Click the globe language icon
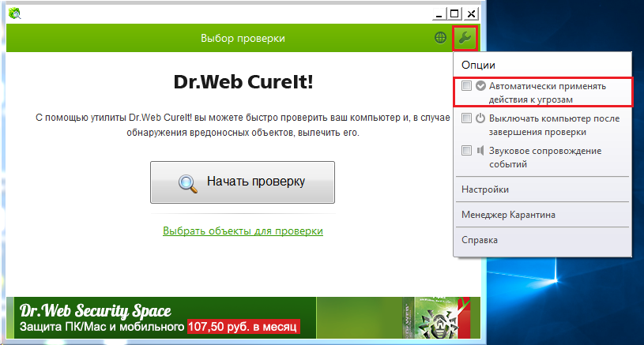The height and width of the screenshot is (345, 644). [x=440, y=38]
